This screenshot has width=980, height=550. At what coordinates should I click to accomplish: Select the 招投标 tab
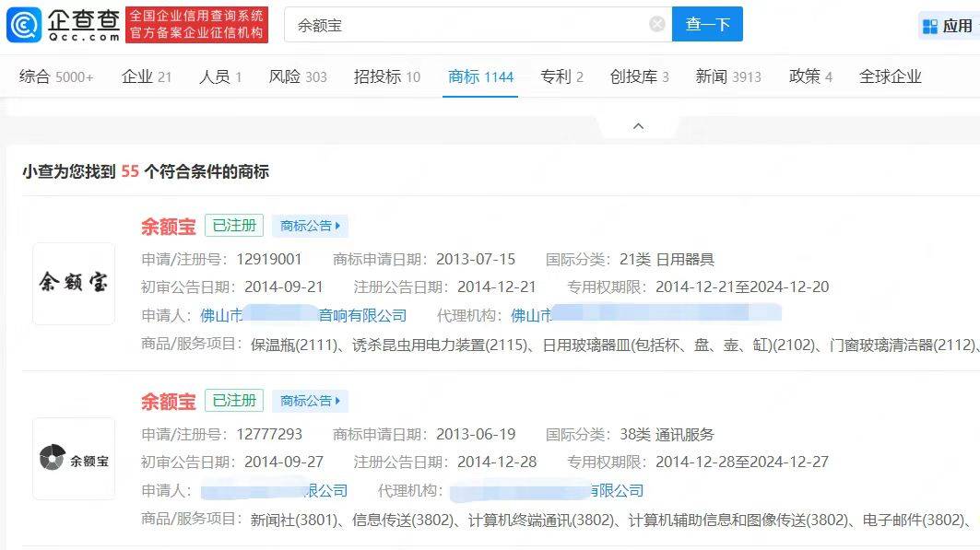pyautogui.click(x=386, y=77)
